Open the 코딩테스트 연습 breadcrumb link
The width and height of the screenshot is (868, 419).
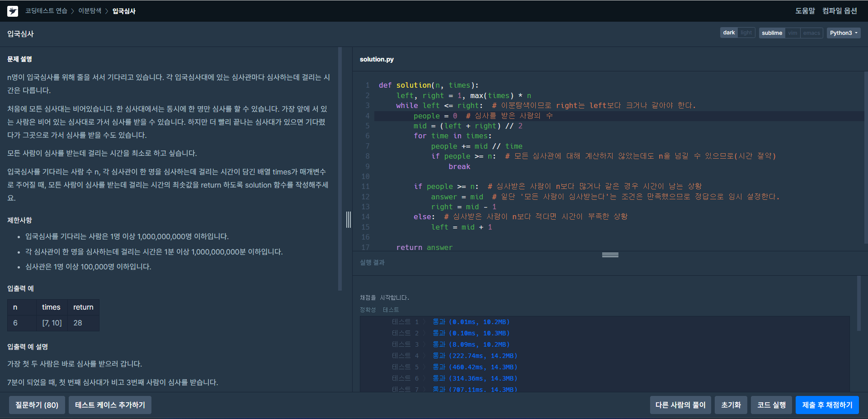click(x=46, y=11)
